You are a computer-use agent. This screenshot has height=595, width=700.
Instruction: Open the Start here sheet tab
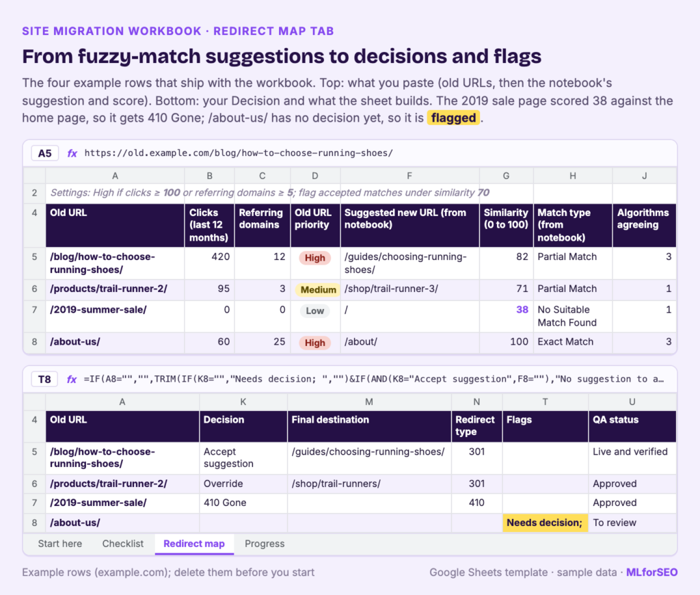[x=60, y=544]
